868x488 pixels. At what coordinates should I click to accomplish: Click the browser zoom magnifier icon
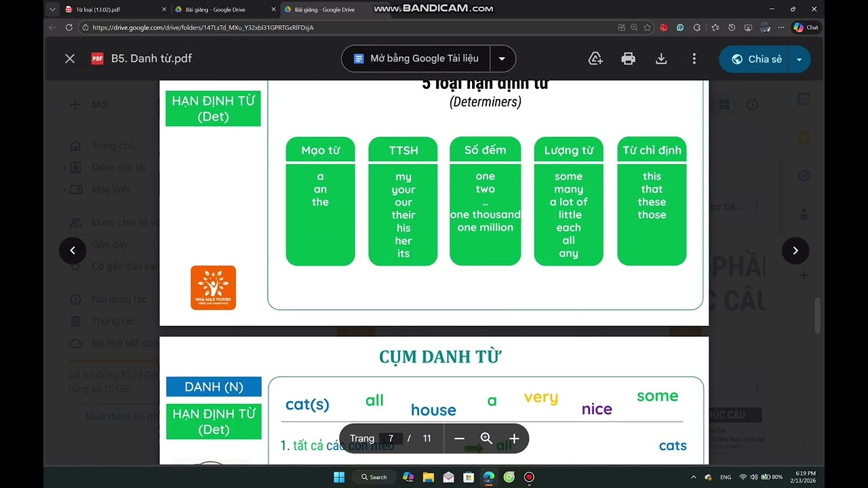(x=634, y=28)
